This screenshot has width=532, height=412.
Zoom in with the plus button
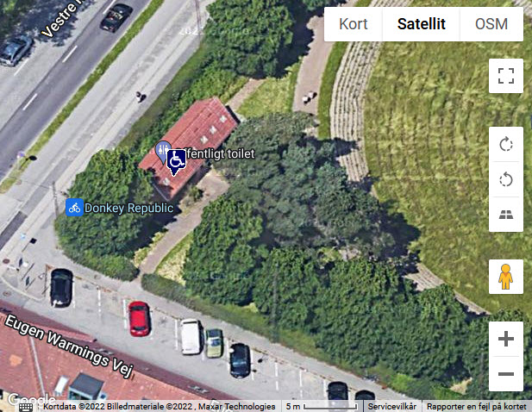(x=506, y=339)
